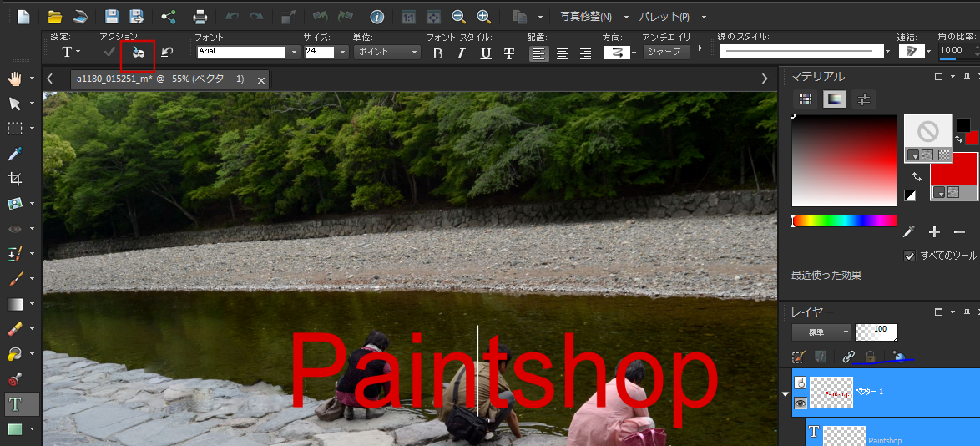
Task: Toggle Strikethrough font style
Action: [x=509, y=53]
